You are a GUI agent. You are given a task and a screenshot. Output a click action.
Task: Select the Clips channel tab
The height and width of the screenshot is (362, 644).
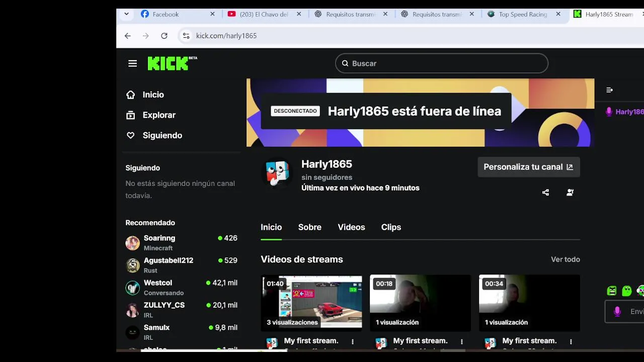click(x=391, y=227)
